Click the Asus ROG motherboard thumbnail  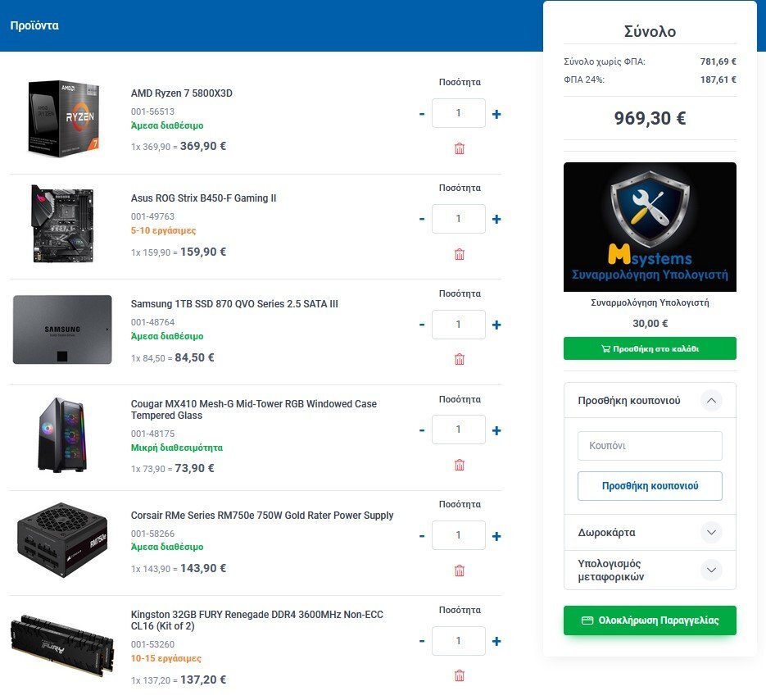62,224
